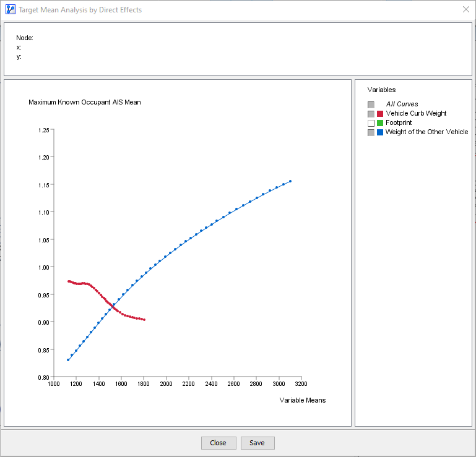Image resolution: width=476 pixels, height=457 pixels.
Task: Click the 'Node:' info label
Action: tap(25, 38)
